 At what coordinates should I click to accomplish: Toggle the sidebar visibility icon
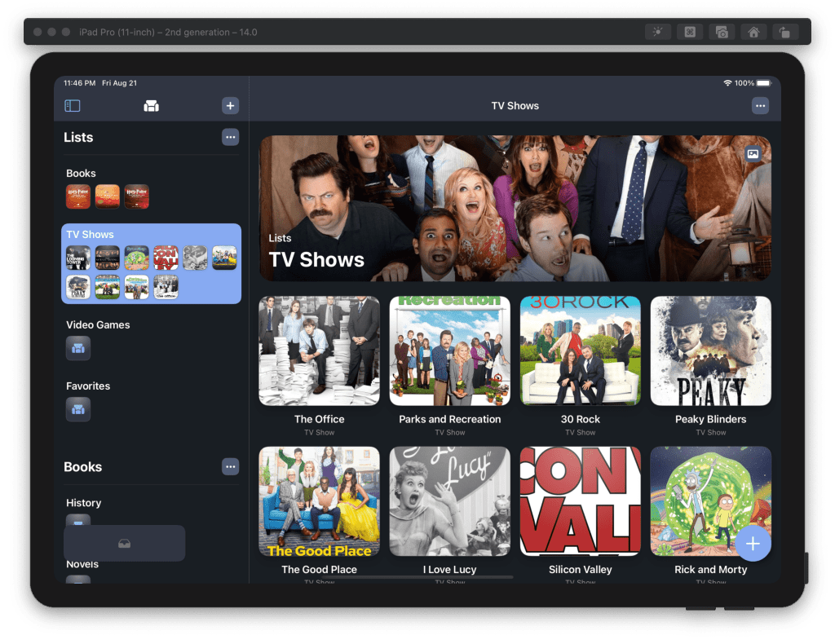coord(73,106)
